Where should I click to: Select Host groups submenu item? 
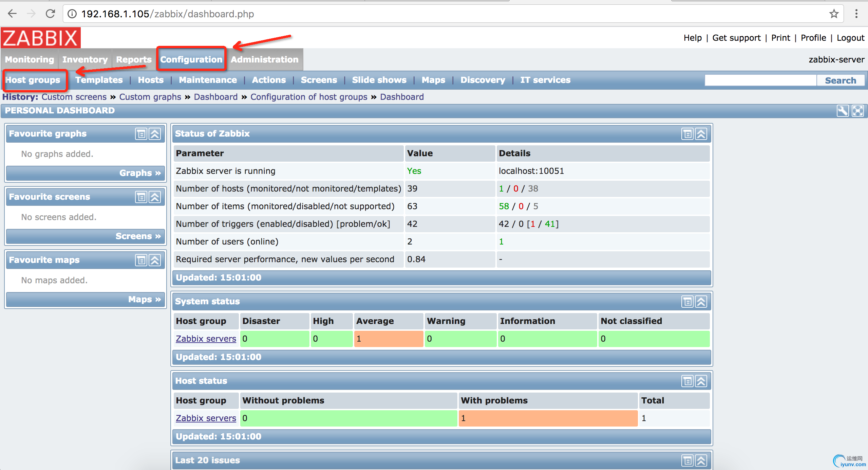33,80
